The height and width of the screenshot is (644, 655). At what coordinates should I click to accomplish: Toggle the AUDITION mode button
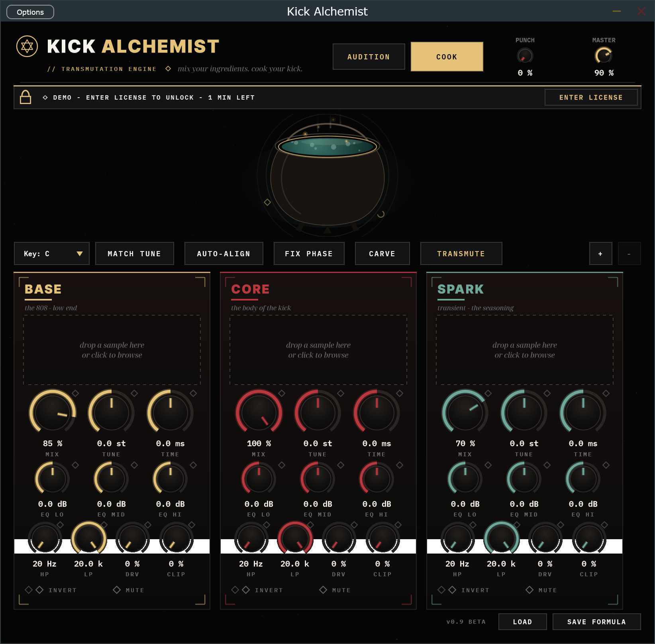tap(369, 57)
